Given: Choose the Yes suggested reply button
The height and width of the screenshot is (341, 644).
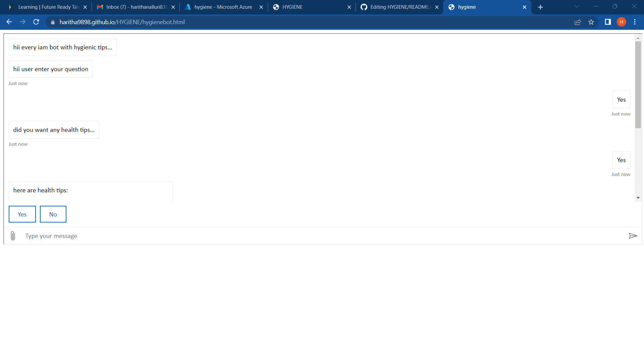Looking at the screenshot, I should point(22,214).
